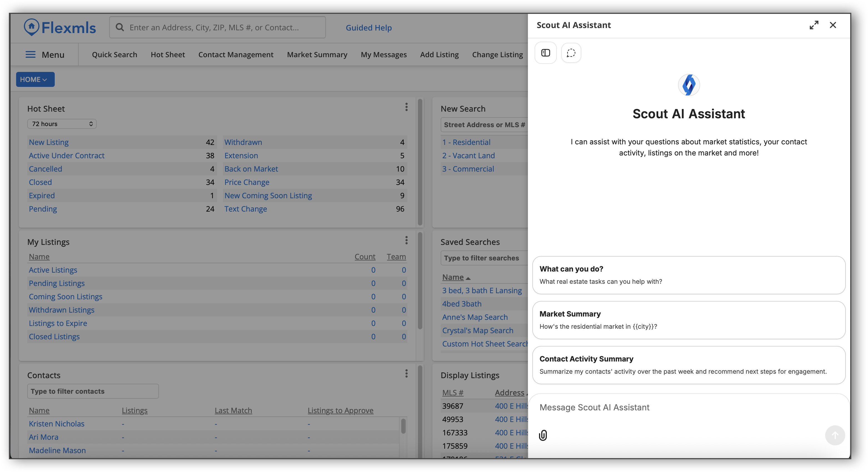Click the send message arrow button
This screenshot has width=868, height=472.
835,435
